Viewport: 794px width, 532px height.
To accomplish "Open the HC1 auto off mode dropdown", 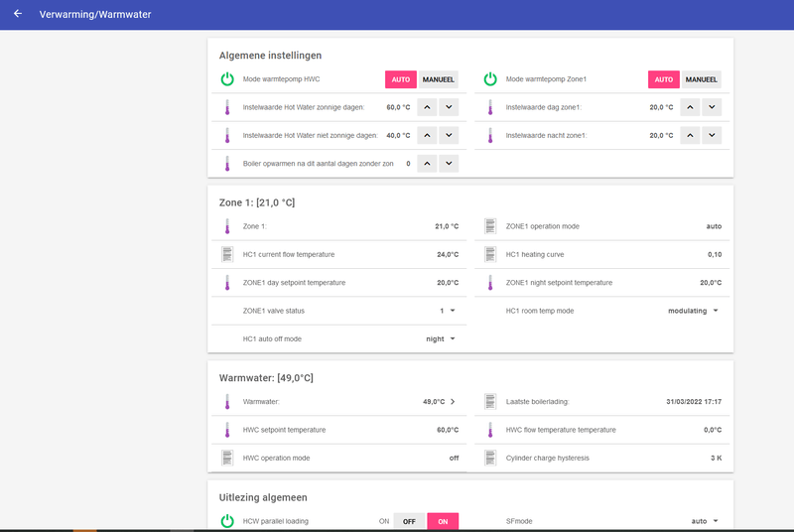I will pos(441,339).
